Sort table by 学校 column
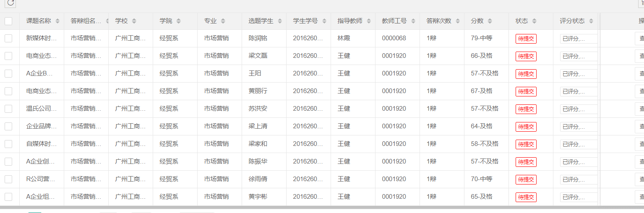 tap(134, 21)
